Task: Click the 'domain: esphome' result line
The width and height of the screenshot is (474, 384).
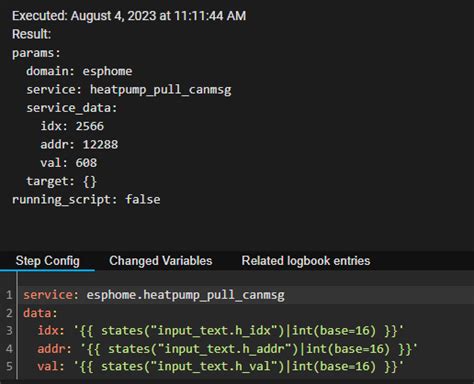Action: 79,71
